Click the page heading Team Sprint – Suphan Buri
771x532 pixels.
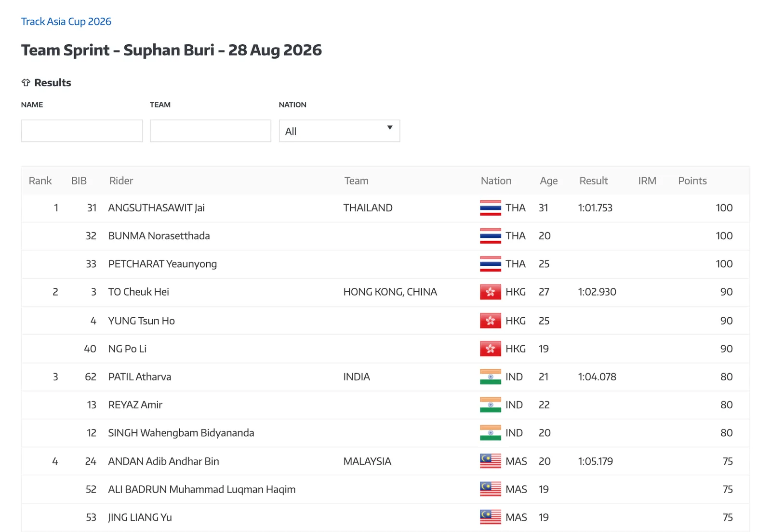coord(172,50)
